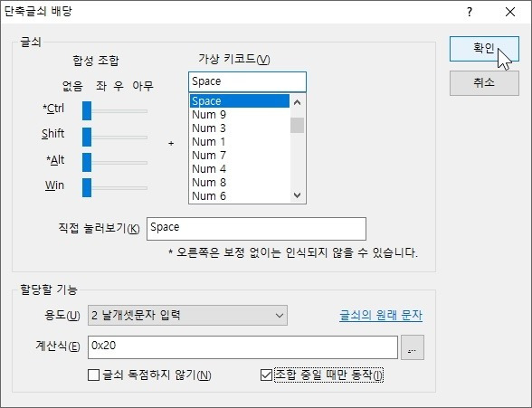Viewport: 532px width, 408px height.
Task: Click the Win modifier slider handle
Action: pyautogui.click(x=87, y=187)
